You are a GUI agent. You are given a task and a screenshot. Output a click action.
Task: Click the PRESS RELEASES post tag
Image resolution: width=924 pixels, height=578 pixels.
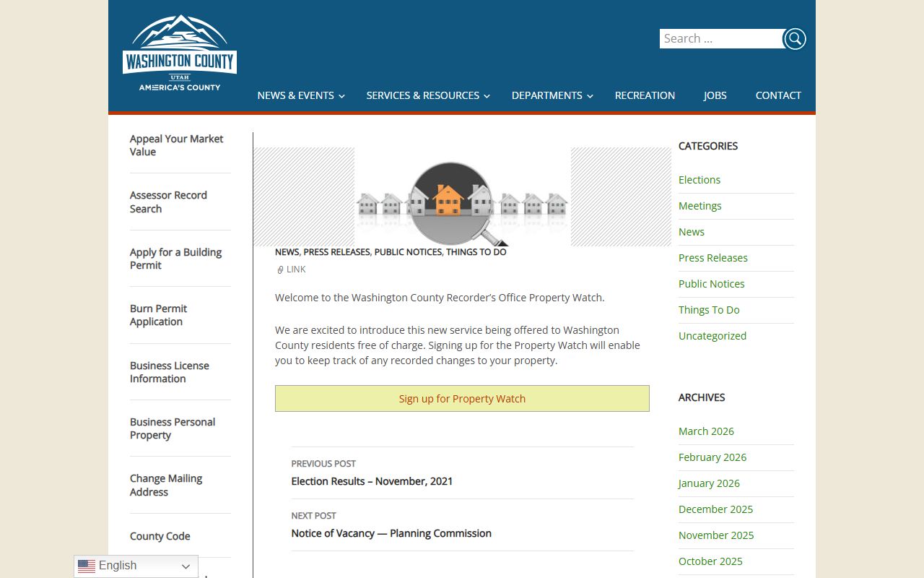pyautogui.click(x=336, y=252)
